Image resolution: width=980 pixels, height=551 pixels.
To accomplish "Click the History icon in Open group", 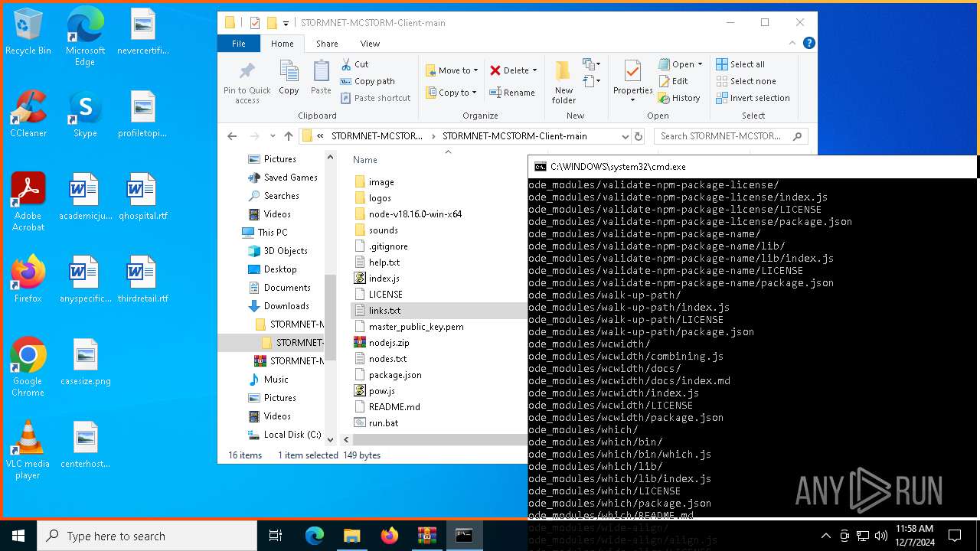I will pyautogui.click(x=663, y=98).
